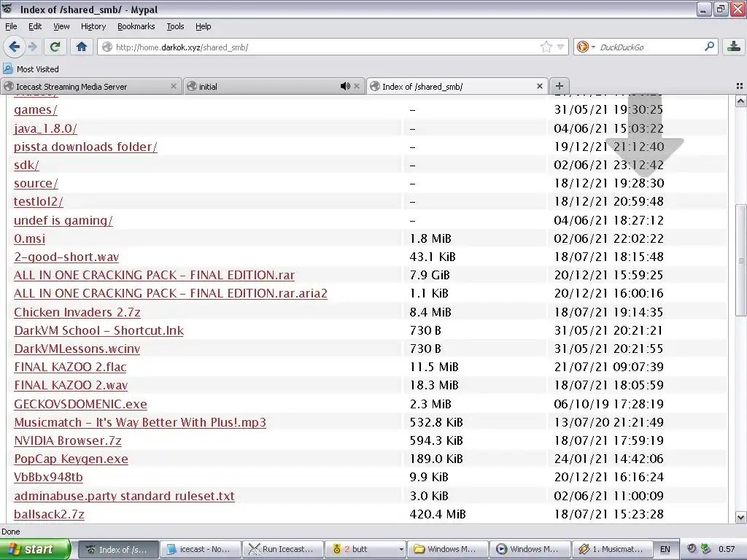Viewport: 747px width, 560px height.
Task: Click the vertical scrollbar thumb
Action: [740, 260]
